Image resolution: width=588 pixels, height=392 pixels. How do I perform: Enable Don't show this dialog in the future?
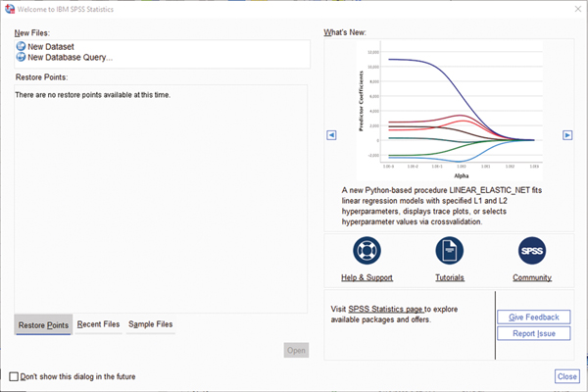click(14, 376)
